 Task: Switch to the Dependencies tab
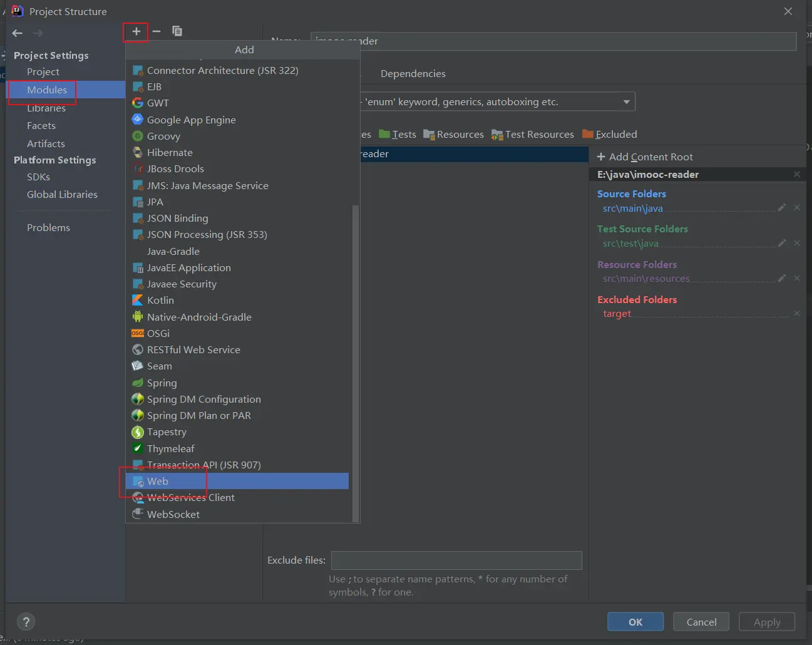413,74
